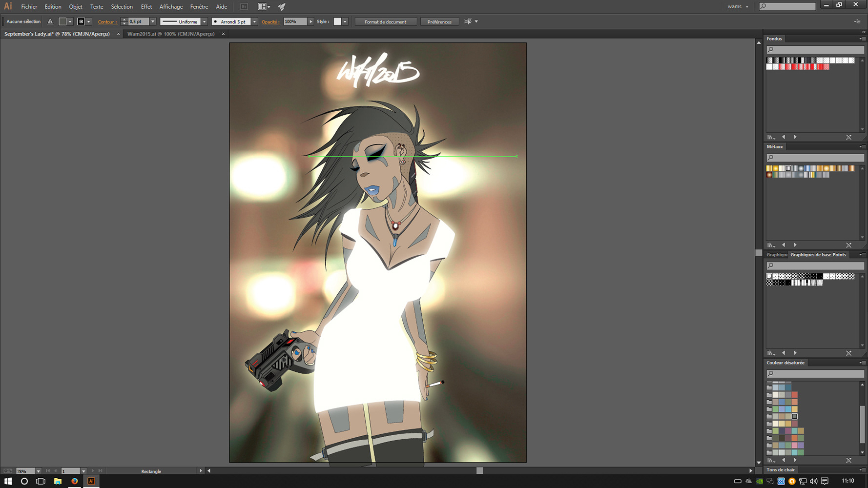Open the wams workspace switcher
The height and width of the screenshot is (488, 868).
click(x=738, y=6)
